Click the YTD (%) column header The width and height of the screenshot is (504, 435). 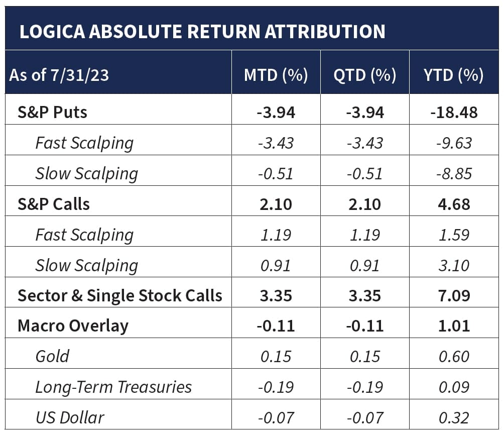click(453, 75)
